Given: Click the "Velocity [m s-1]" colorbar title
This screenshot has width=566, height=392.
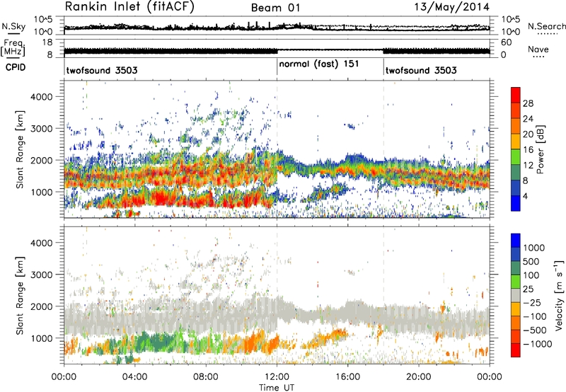Looking at the screenshot, I should (x=559, y=295).
